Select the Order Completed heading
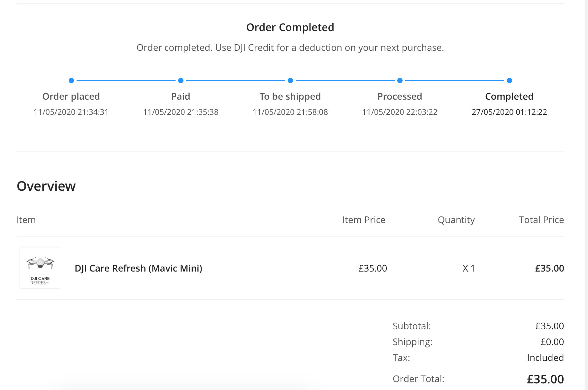Screen dimensions: 588x390 pyautogui.click(x=290, y=27)
